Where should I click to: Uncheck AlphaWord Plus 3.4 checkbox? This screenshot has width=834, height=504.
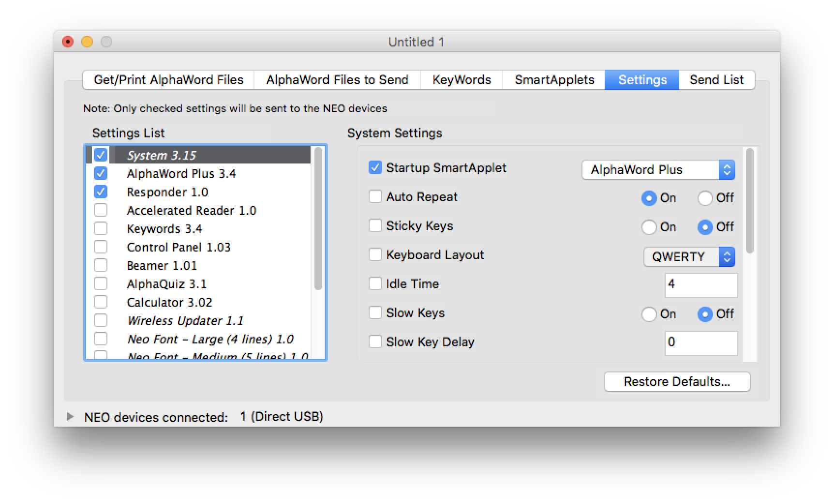click(x=101, y=173)
